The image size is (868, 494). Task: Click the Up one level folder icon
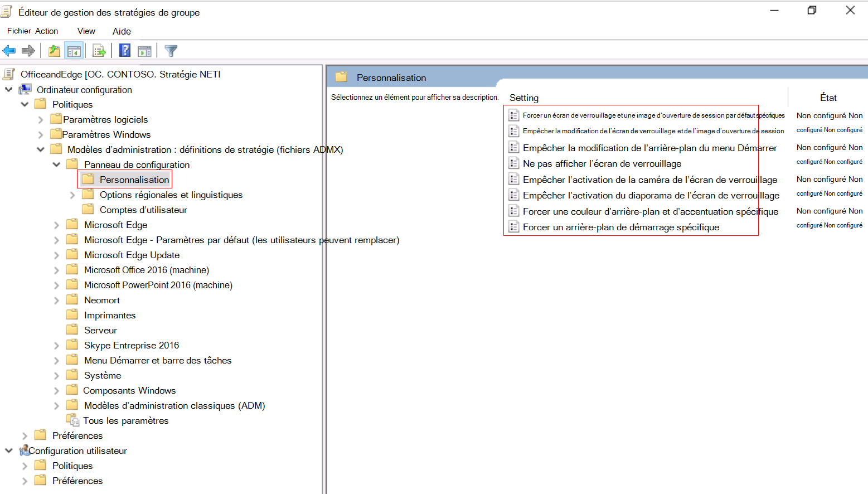[54, 50]
